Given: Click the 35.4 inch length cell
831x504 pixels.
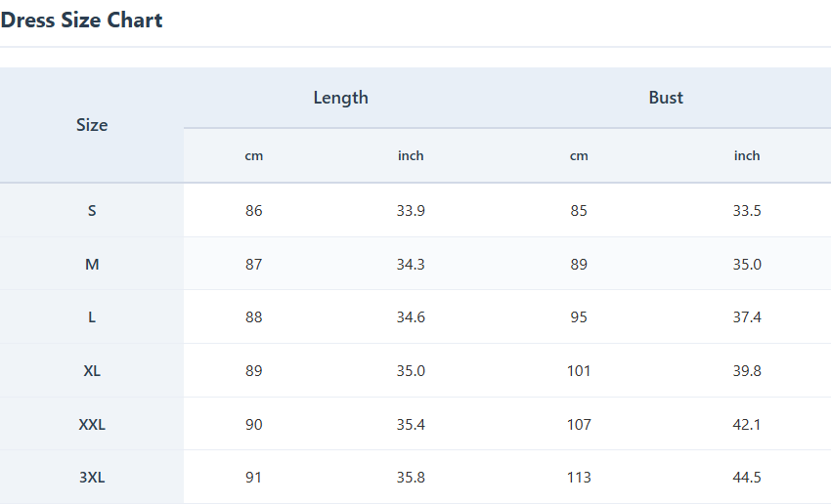Looking at the screenshot, I should 411,425.
